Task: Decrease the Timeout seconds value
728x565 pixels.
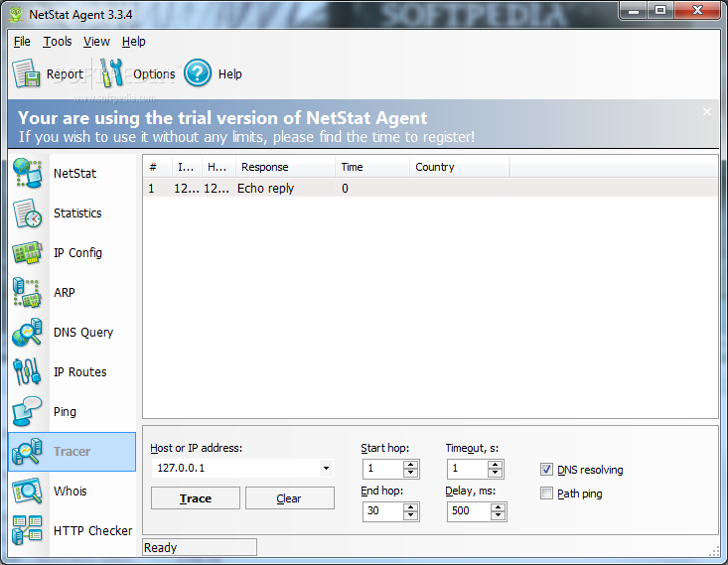Action: (495, 473)
